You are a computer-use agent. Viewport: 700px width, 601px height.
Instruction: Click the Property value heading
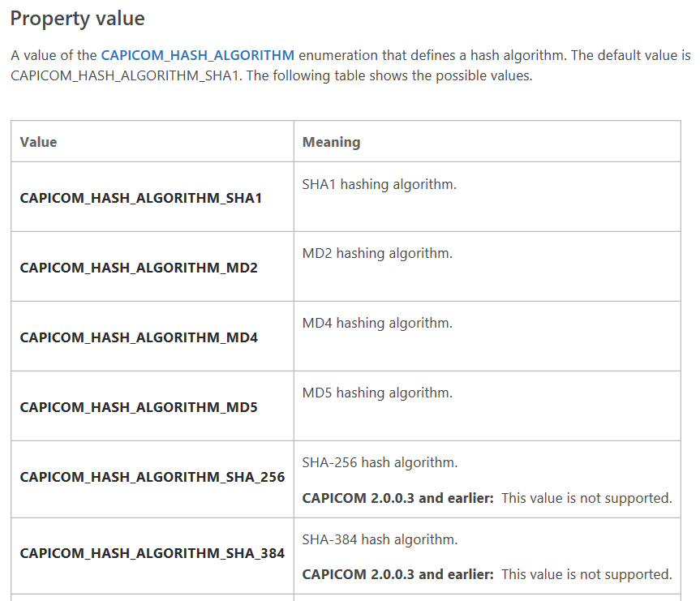click(77, 18)
